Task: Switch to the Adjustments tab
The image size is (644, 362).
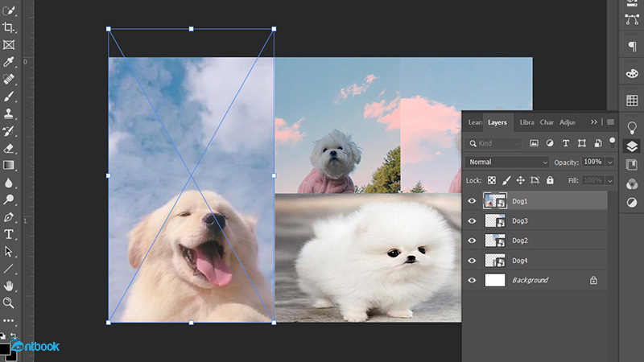Action: pyautogui.click(x=568, y=122)
